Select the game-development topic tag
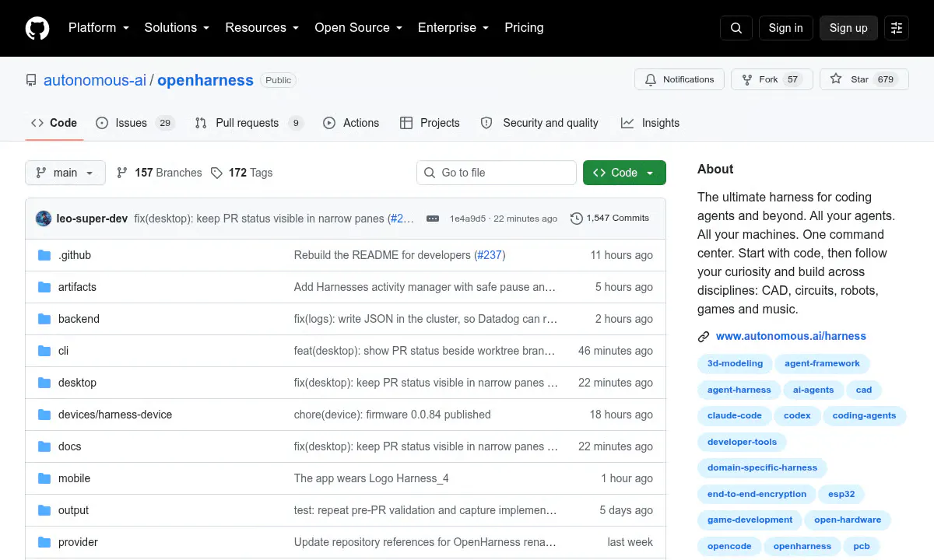 point(750,520)
